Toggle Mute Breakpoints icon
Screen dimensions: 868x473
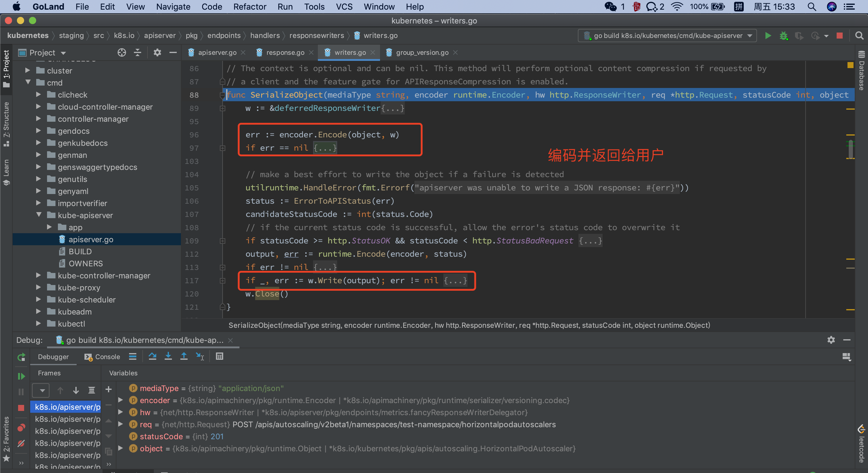(21, 443)
